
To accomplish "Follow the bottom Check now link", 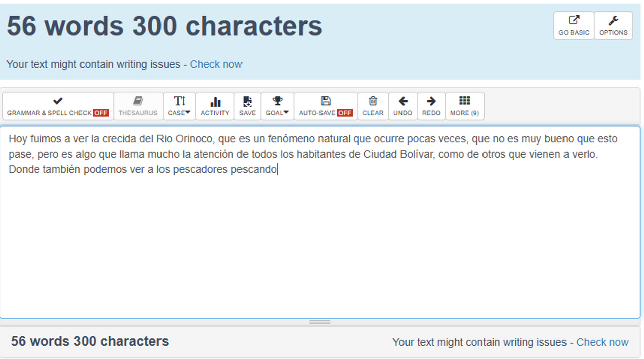I will tap(602, 342).
